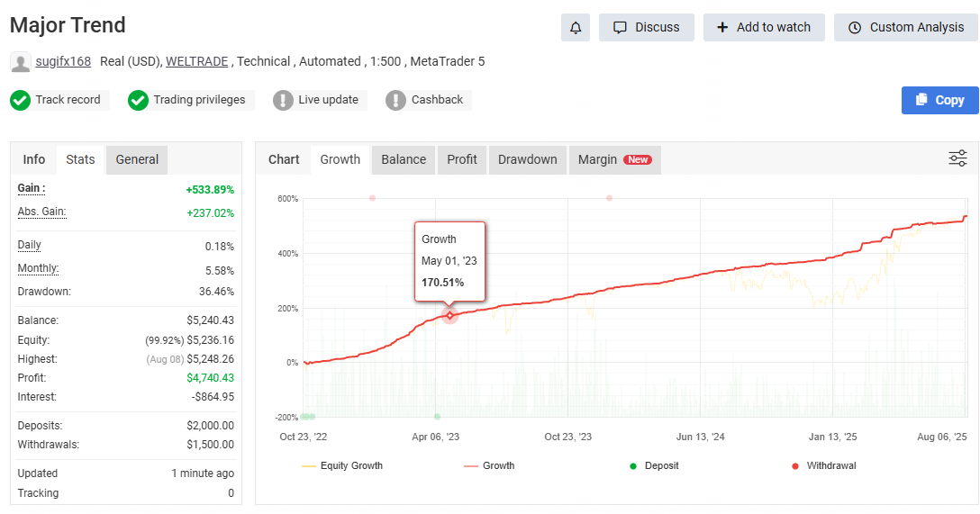This screenshot has height=514, width=980.
Task: Switch to the Balance chart tab
Action: point(404,159)
